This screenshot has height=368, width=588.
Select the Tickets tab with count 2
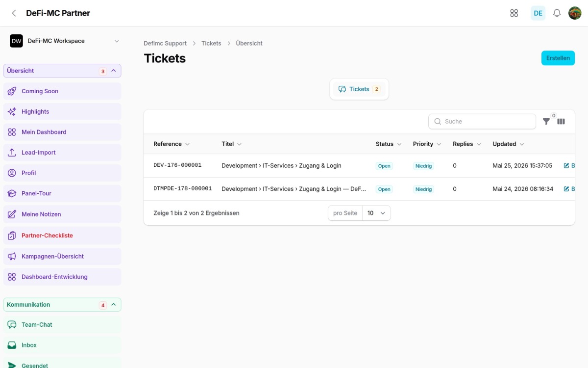point(359,89)
